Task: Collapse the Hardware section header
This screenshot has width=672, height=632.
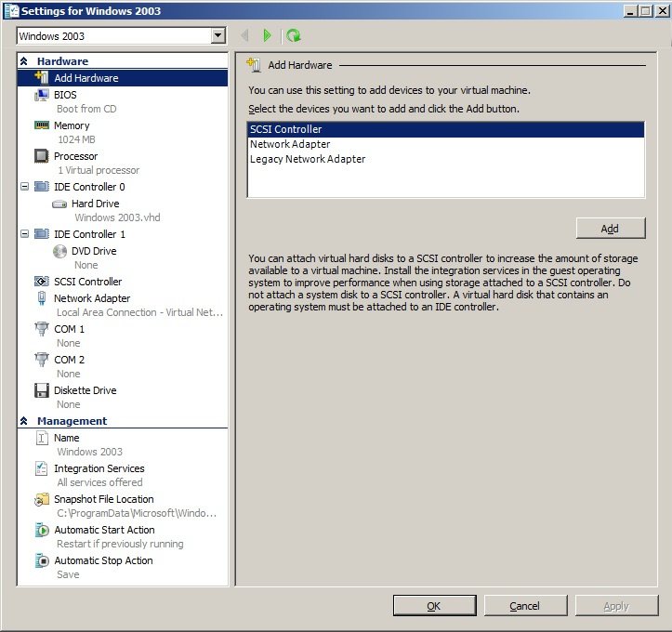Action: [24, 61]
